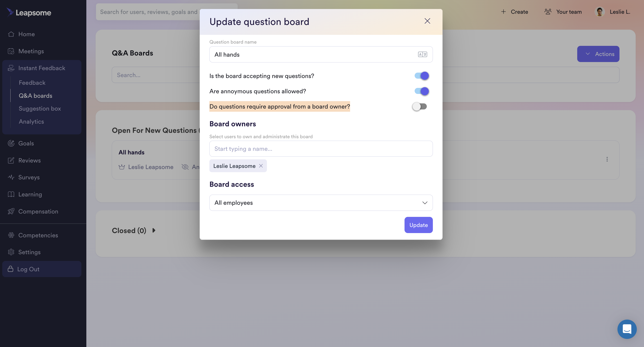This screenshot has height=347, width=644.
Task: Open Compensation in the sidebar
Action: pyautogui.click(x=38, y=211)
